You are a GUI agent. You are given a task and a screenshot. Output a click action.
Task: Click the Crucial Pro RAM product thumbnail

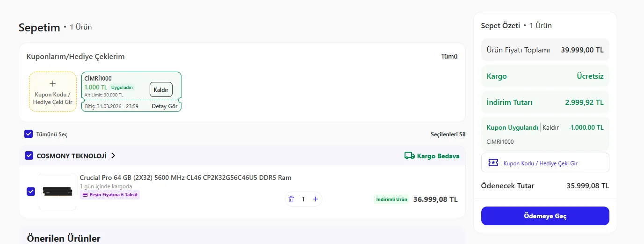point(58,192)
